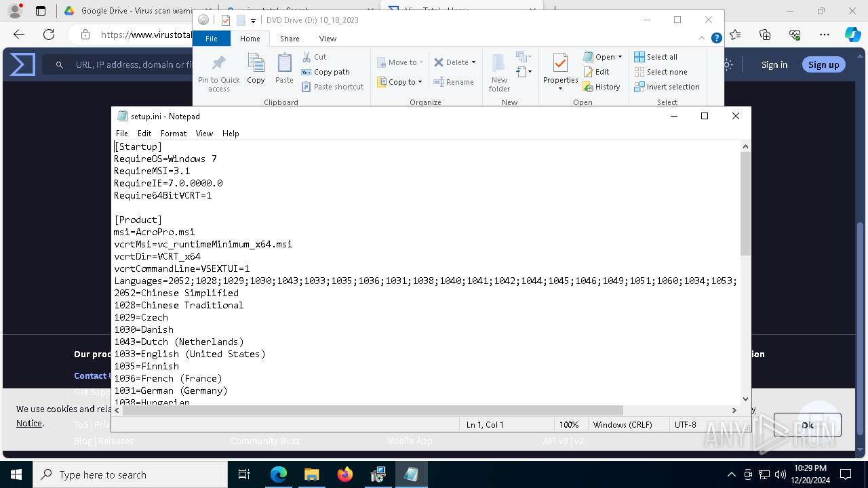Click Invert selection in the Select group
868x488 pixels.
pyautogui.click(x=667, y=87)
